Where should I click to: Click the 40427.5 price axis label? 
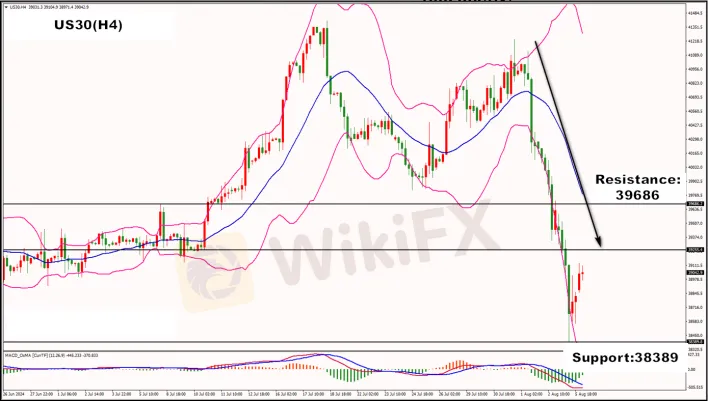pos(694,125)
